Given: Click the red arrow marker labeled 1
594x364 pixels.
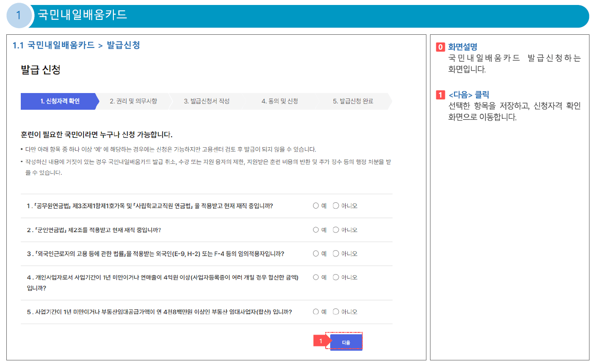Looking at the screenshot, I should pos(322,341).
